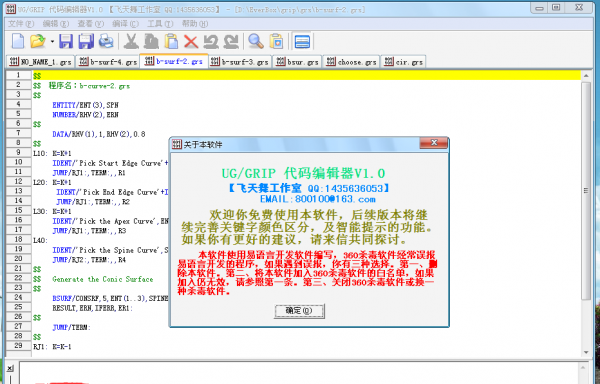Switch to b-surf-4.grs tab

(108, 62)
